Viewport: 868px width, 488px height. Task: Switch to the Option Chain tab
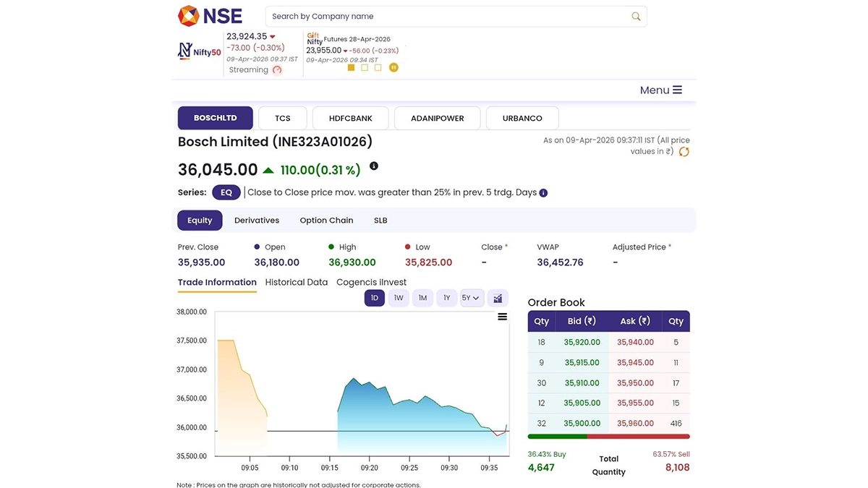click(326, 221)
